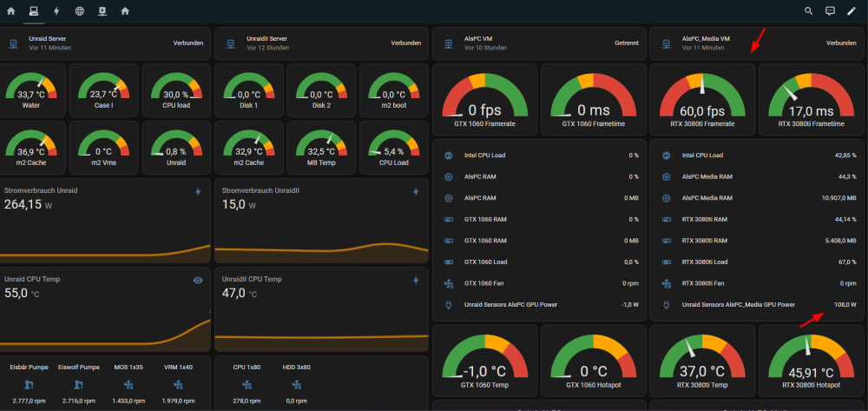868x411 pixels.
Task: Open the m2 Cache 36,9 °C gauge
Action: click(31, 148)
